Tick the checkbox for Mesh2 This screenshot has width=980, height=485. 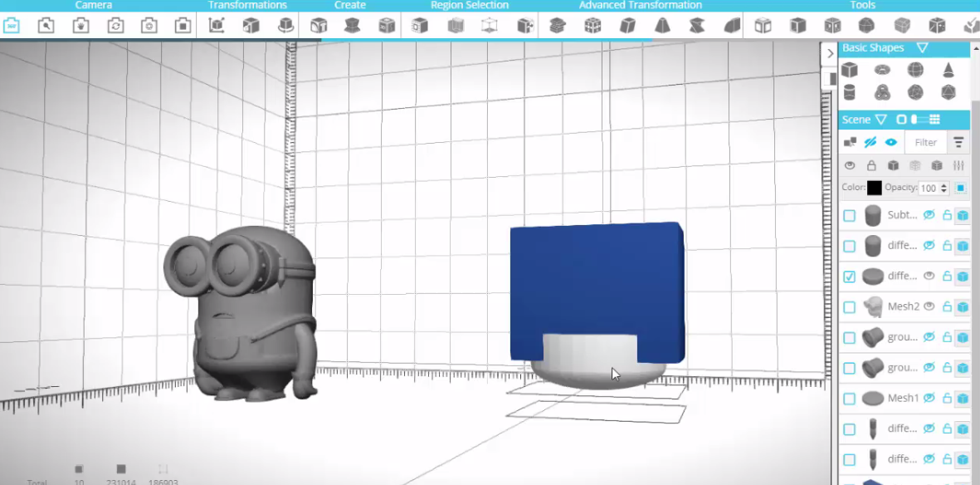tap(849, 307)
